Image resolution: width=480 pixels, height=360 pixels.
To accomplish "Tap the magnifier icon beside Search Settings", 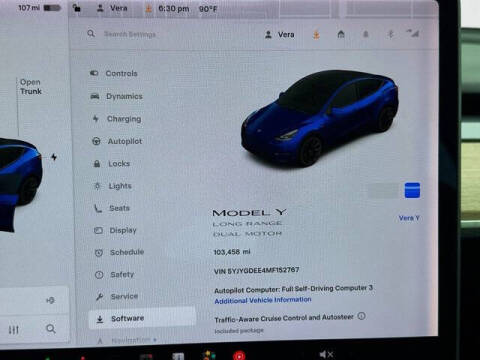I will click(91, 34).
